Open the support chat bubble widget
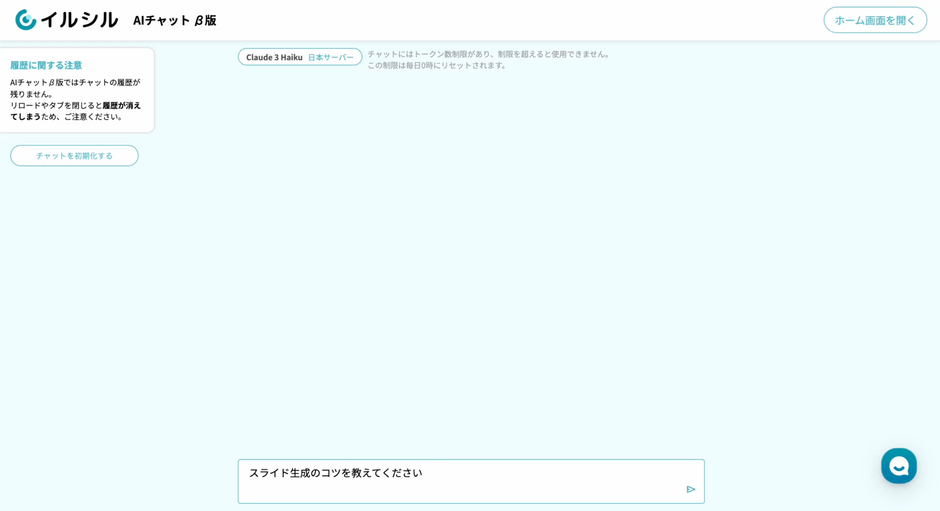 [x=898, y=466]
